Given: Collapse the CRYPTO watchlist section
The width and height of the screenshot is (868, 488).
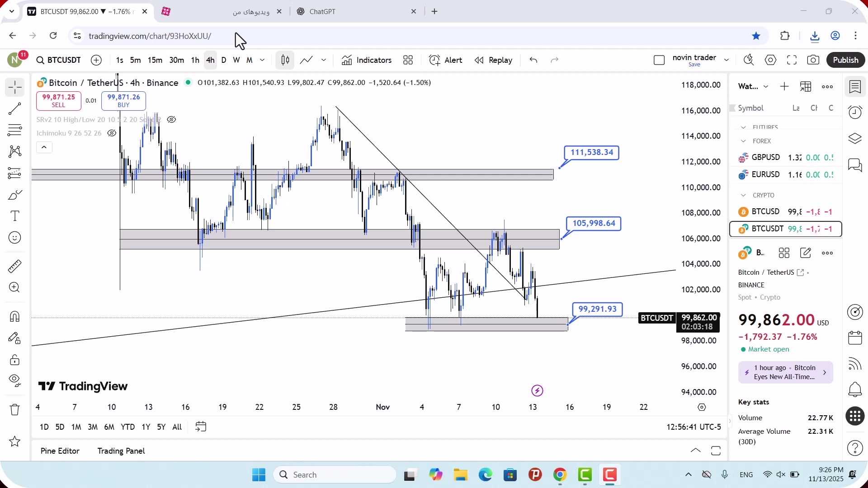Looking at the screenshot, I should [x=743, y=196].
